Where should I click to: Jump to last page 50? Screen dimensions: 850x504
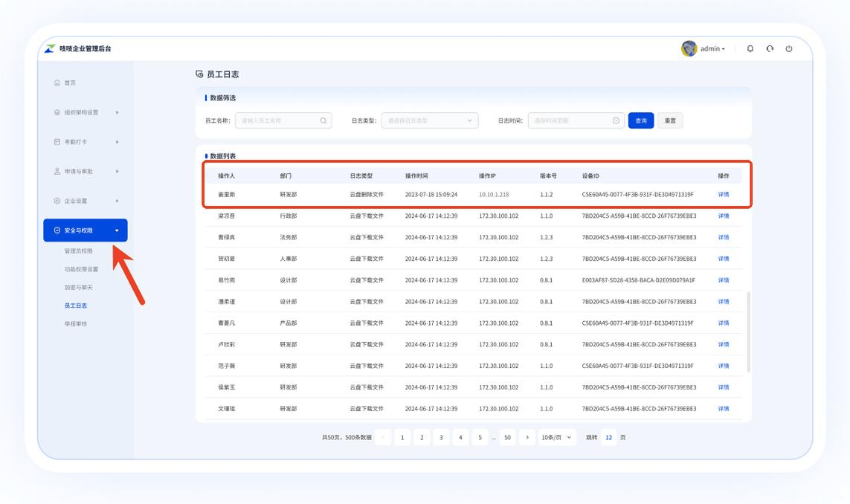[x=507, y=437]
